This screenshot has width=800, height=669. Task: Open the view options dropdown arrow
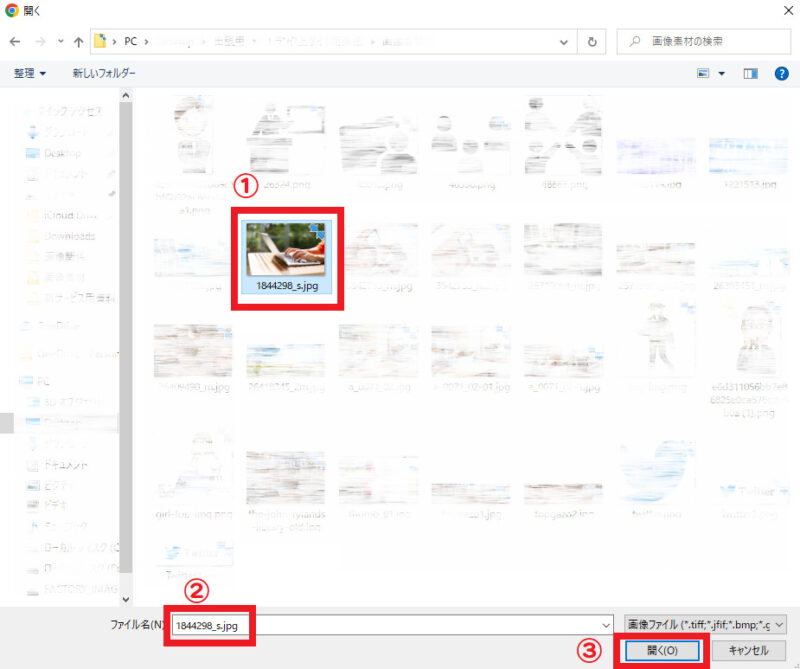click(722, 74)
